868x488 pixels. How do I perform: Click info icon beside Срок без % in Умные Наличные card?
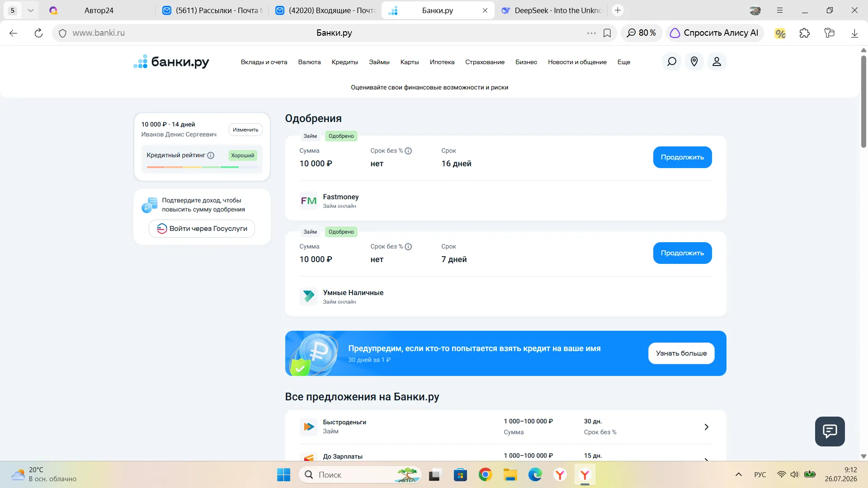coord(408,247)
